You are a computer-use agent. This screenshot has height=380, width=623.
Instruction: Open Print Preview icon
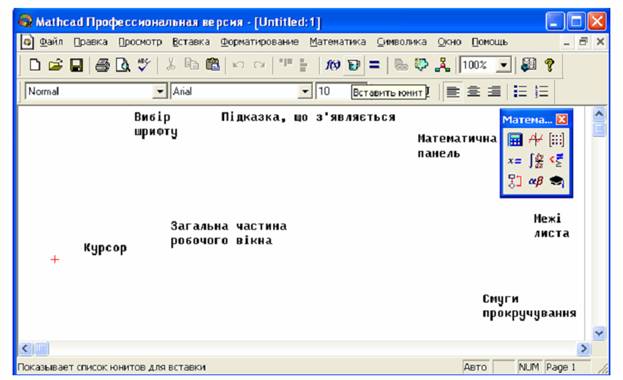click(123, 65)
